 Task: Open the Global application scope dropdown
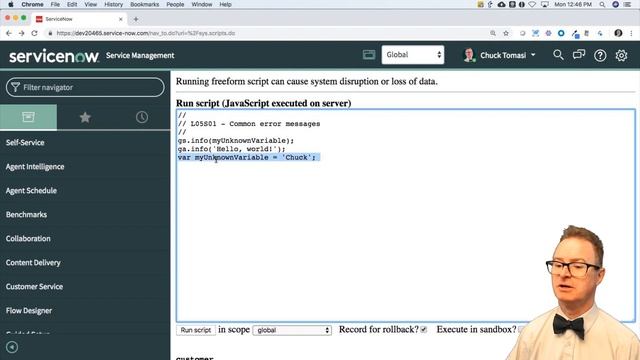(x=413, y=55)
